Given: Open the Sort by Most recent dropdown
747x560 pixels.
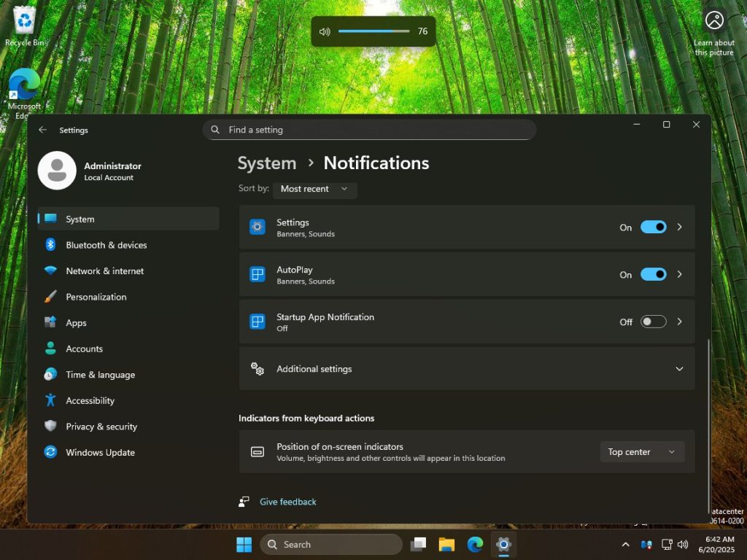Looking at the screenshot, I should point(314,189).
